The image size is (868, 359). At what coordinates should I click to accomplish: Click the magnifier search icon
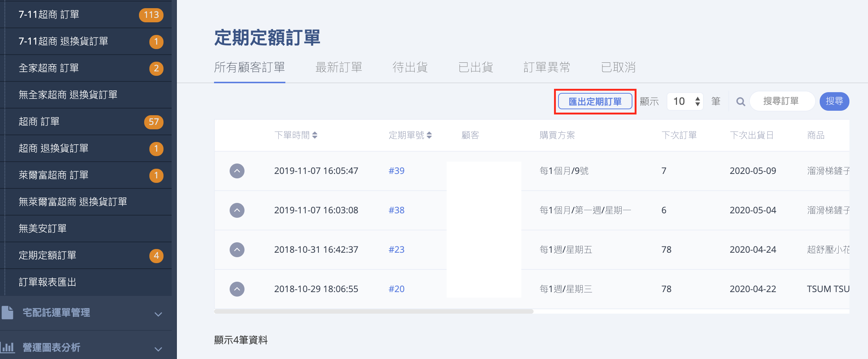(741, 101)
